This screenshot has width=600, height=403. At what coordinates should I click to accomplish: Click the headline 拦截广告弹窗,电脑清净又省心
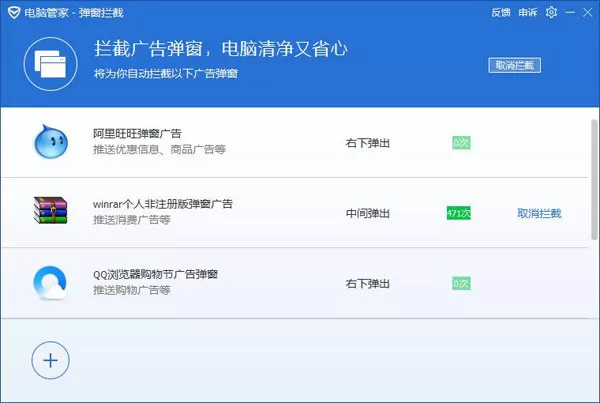pyautogui.click(x=221, y=49)
